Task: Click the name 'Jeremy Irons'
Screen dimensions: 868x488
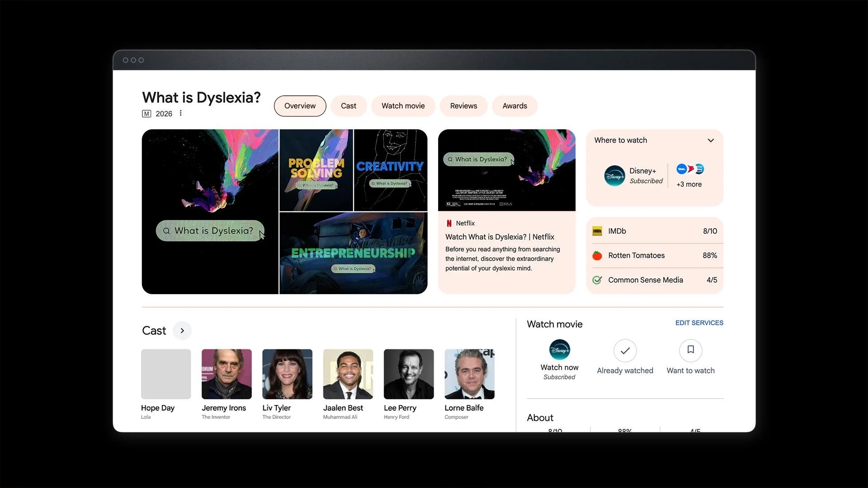Action: coord(224,408)
